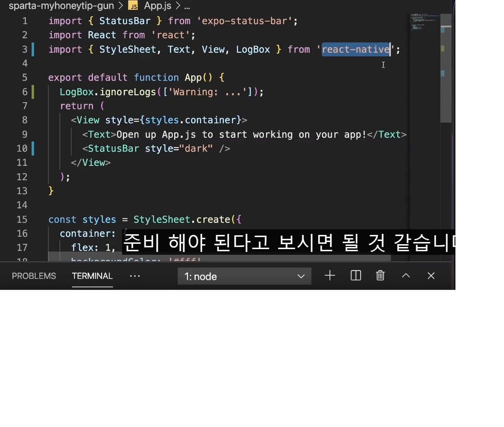Click the 'dark' string in StatusBar tag

196,148
